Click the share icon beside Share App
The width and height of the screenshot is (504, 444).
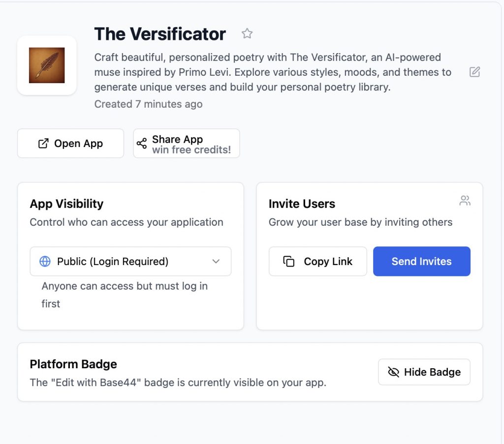coord(142,144)
